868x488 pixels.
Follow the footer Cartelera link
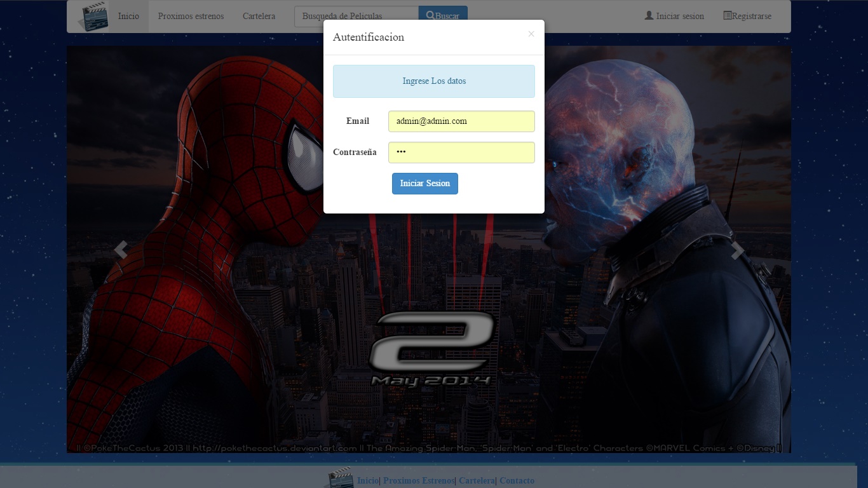477,481
